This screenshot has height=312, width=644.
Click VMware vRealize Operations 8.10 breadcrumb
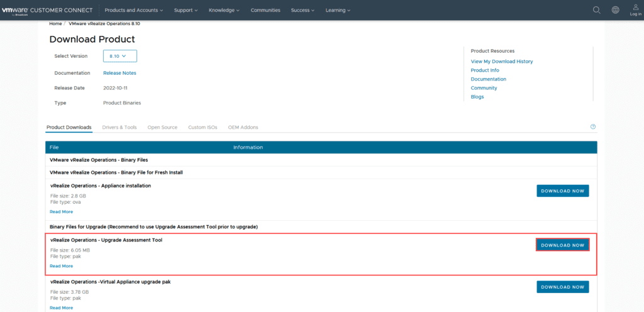[x=104, y=24]
